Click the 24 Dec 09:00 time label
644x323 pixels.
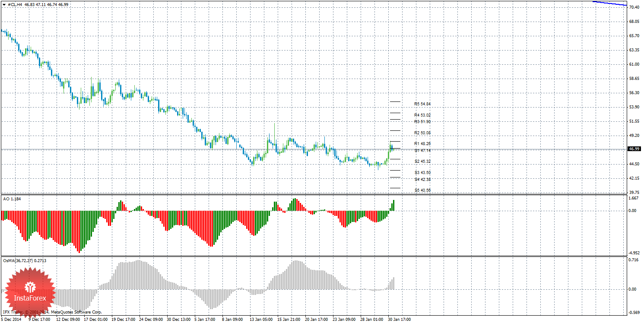click(151, 320)
